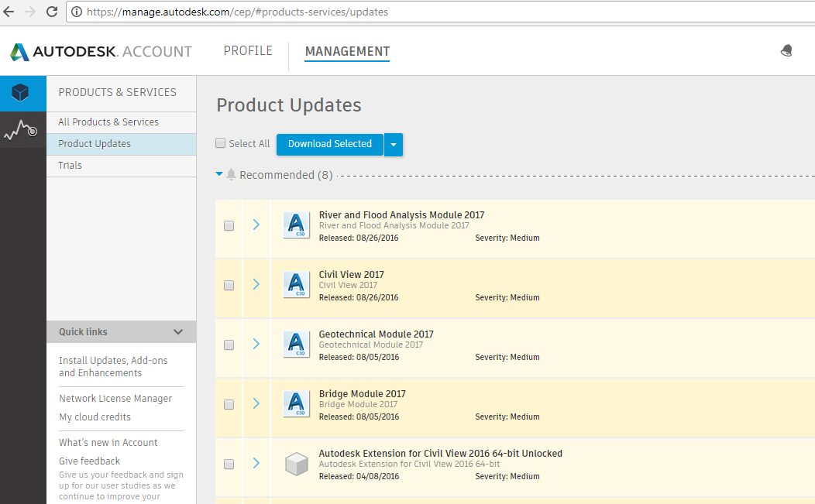Open the River and Flood Analysis Module 2017 product icon
This screenshot has height=504, width=815.
coord(296,225)
